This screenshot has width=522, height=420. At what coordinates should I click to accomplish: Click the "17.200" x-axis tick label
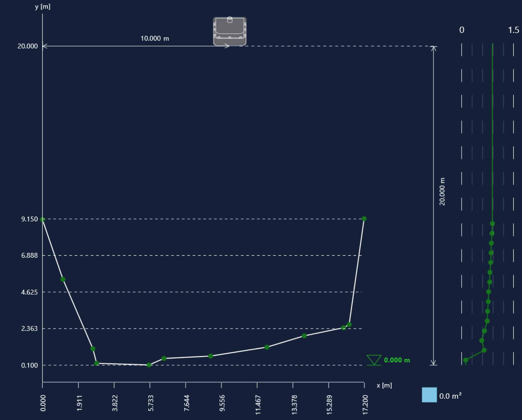pyautogui.click(x=365, y=405)
